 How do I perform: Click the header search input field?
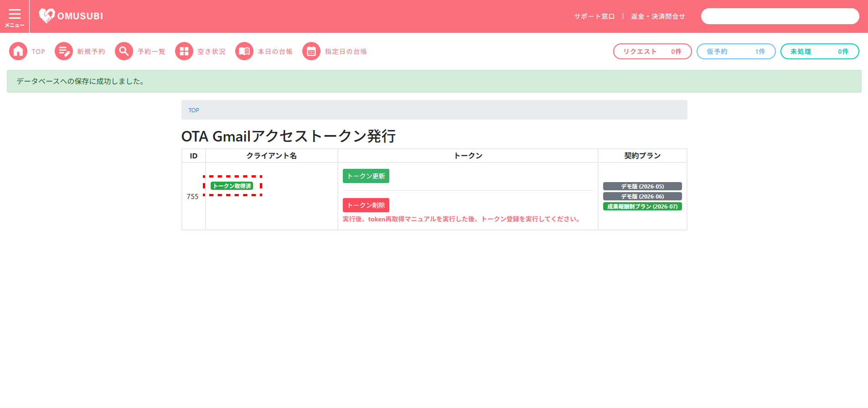780,16
